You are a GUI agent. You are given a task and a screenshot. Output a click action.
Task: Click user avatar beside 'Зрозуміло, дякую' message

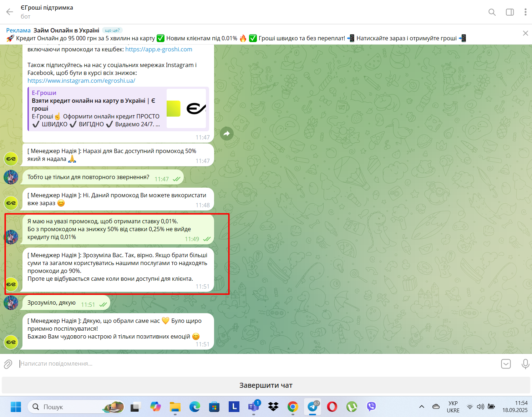[11, 302]
